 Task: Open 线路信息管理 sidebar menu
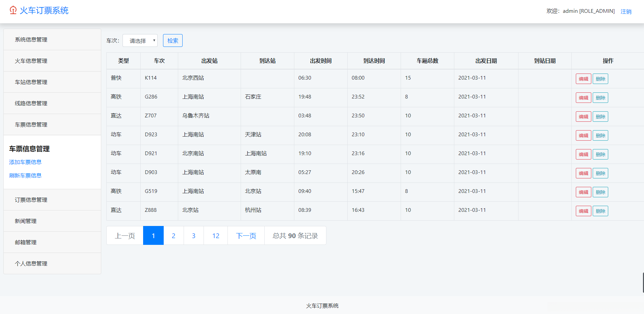click(x=31, y=104)
